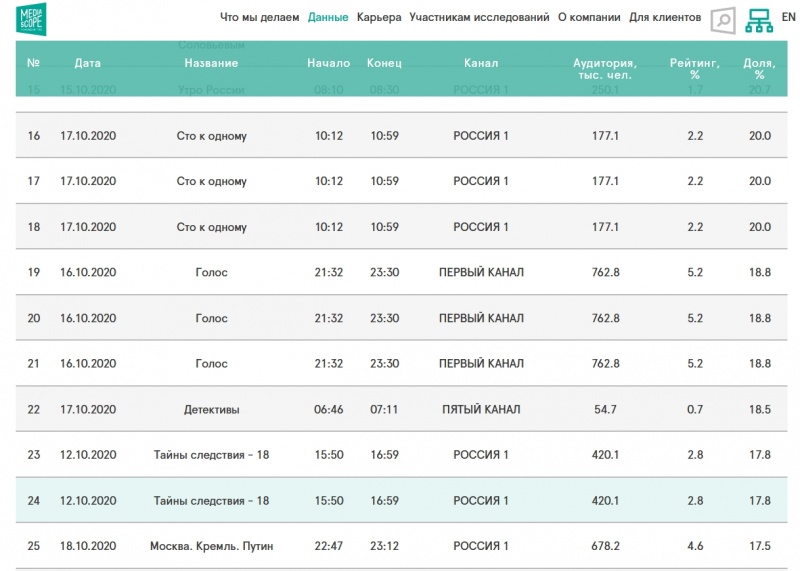This screenshot has height=571, width=800.
Task: Sort by the 'Название' column header
Action: pos(211,63)
